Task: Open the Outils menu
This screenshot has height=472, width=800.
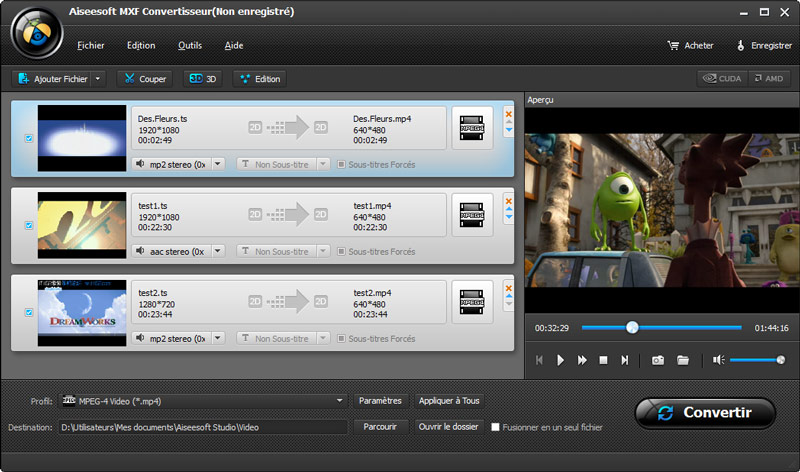Action: click(190, 45)
